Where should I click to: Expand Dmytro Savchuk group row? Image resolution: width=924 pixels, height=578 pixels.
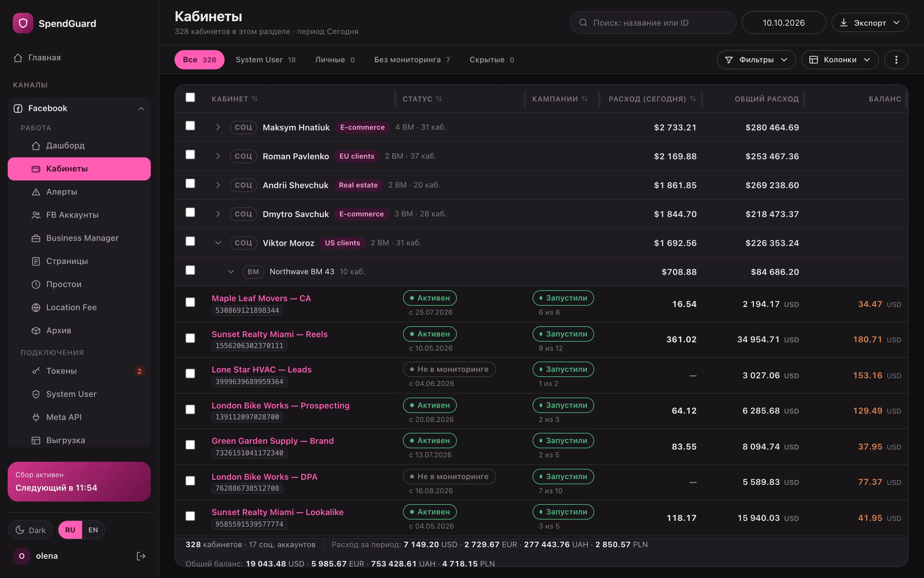218,214
